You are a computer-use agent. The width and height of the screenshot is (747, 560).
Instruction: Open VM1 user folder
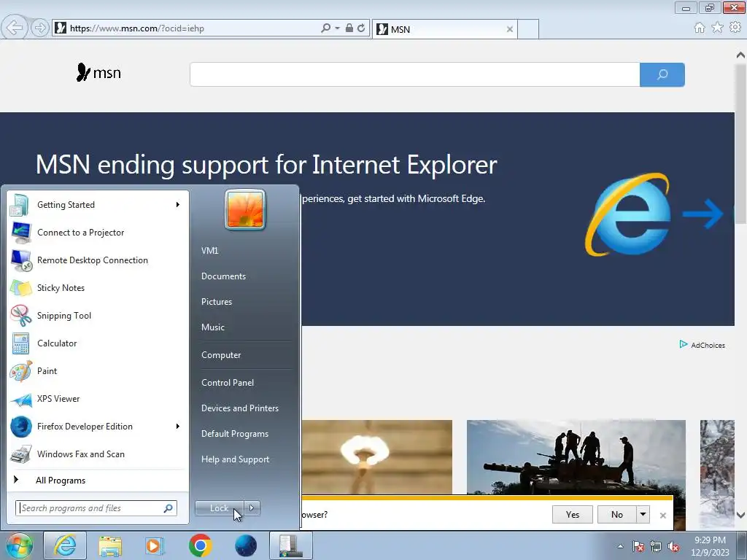[x=209, y=251]
